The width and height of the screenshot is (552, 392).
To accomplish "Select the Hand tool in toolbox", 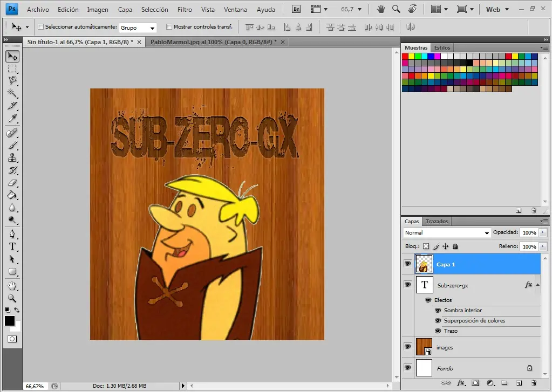I will [12, 286].
